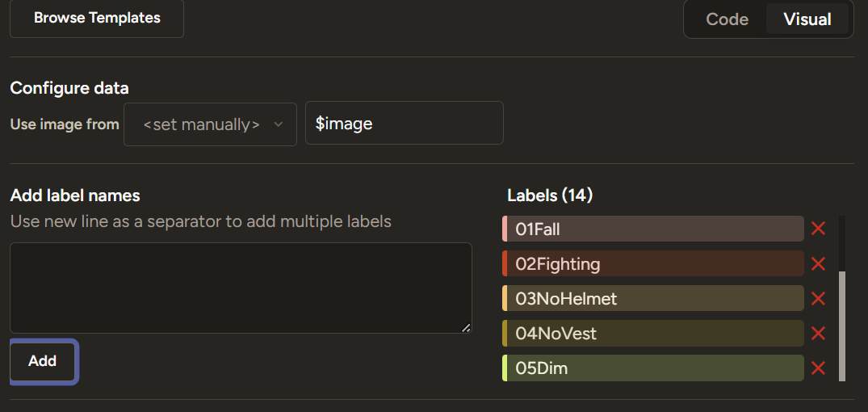Remove the 02Fighting label
Image resolution: width=868 pixels, height=412 pixels.
tap(818, 263)
